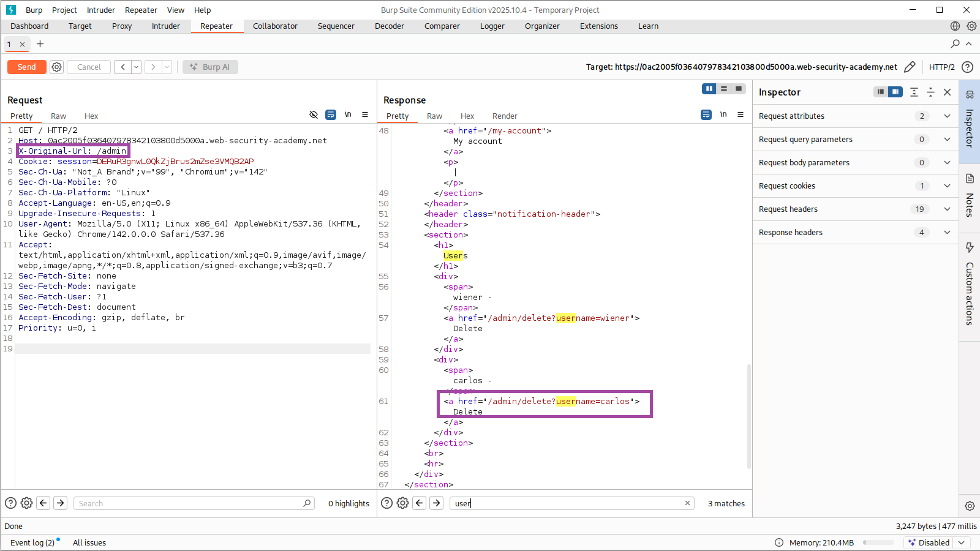Expand the Request headers section
Image resolution: width=980 pixels, height=551 pixels.
pos(947,209)
